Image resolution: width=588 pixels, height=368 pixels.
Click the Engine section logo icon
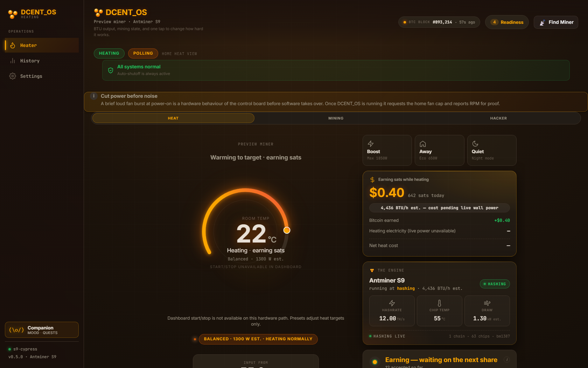372,270
